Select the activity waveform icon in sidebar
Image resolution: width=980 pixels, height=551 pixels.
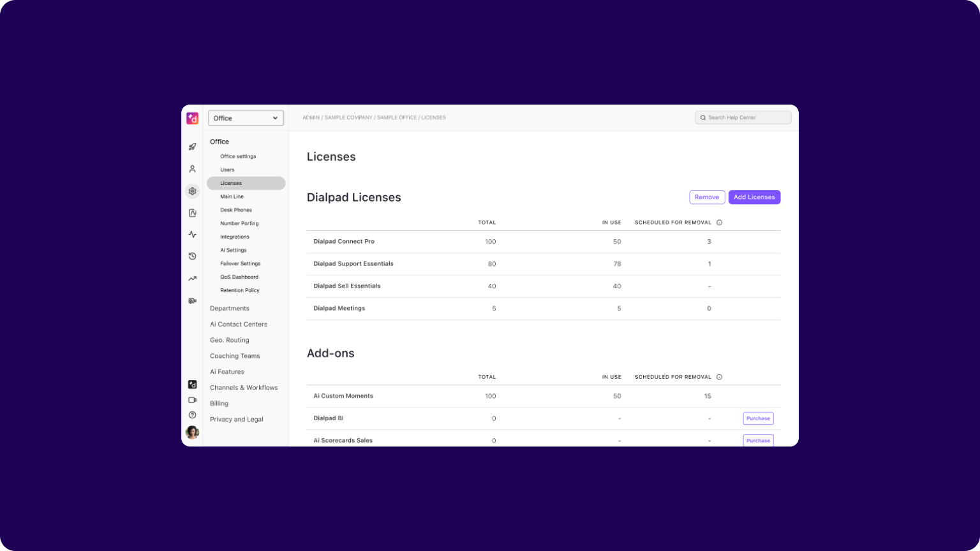coord(192,234)
